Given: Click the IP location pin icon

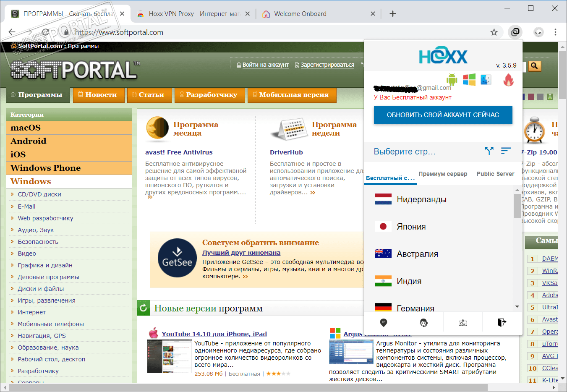Looking at the screenshot, I should click(384, 322).
